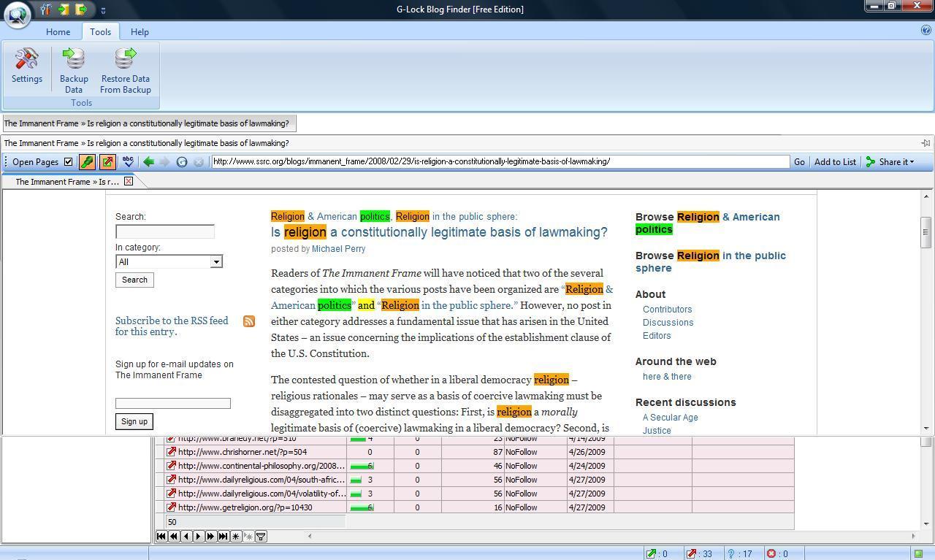The height and width of the screenshot is (560, 935).
Task: Click the getreligion.org green rank bar
Action: tap(361, 507)
